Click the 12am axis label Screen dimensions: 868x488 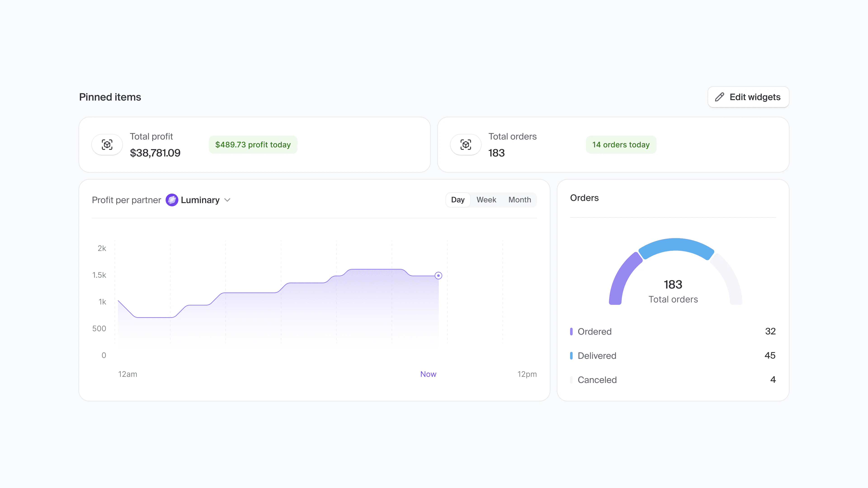coord(128,374)
